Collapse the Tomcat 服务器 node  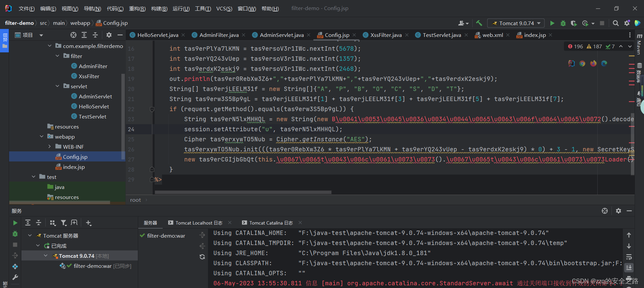[30, 236]
